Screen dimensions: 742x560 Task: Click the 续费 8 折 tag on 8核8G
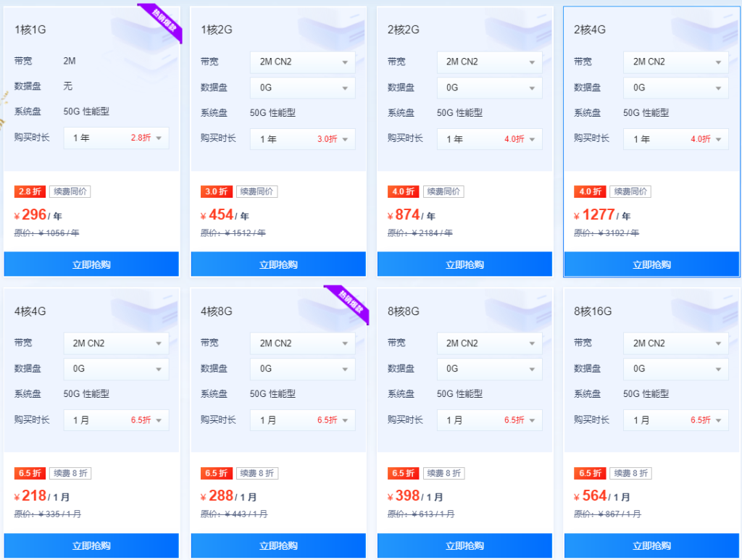pos(444,473)
